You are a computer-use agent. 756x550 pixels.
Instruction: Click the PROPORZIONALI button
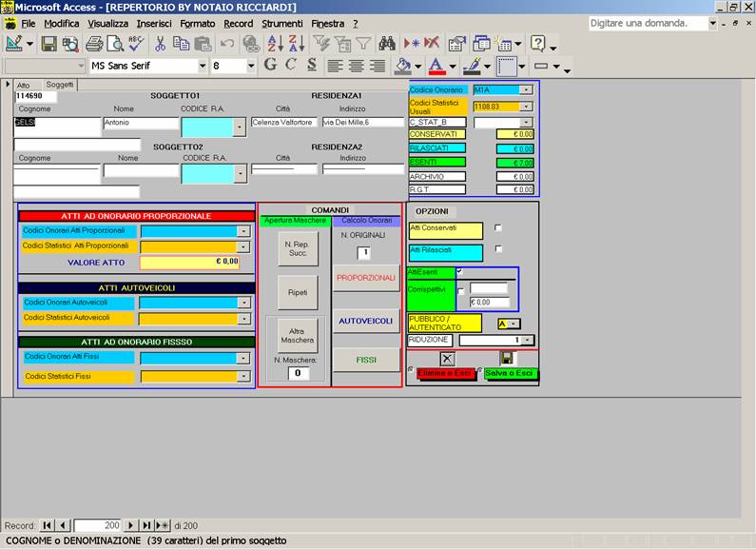[x=366, y=278]
